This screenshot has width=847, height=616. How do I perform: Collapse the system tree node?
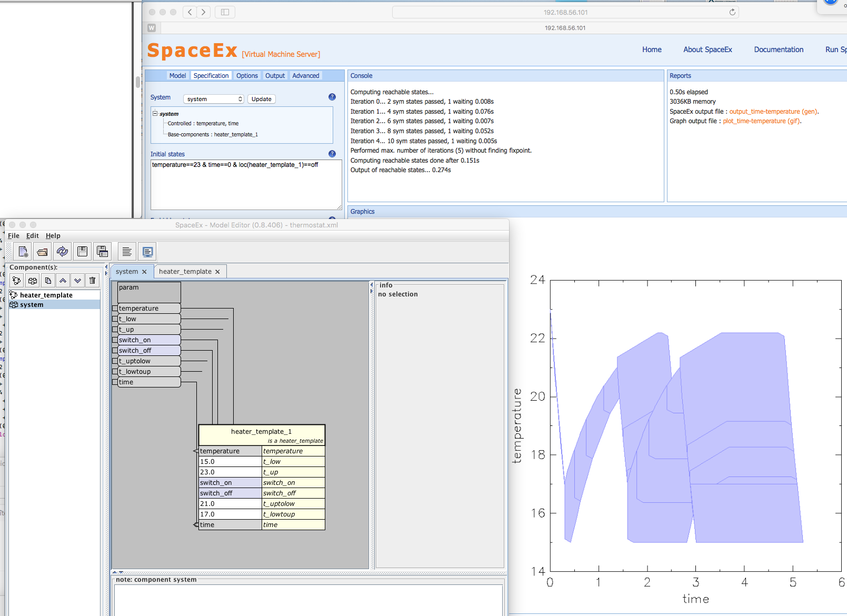coord(155,113)
